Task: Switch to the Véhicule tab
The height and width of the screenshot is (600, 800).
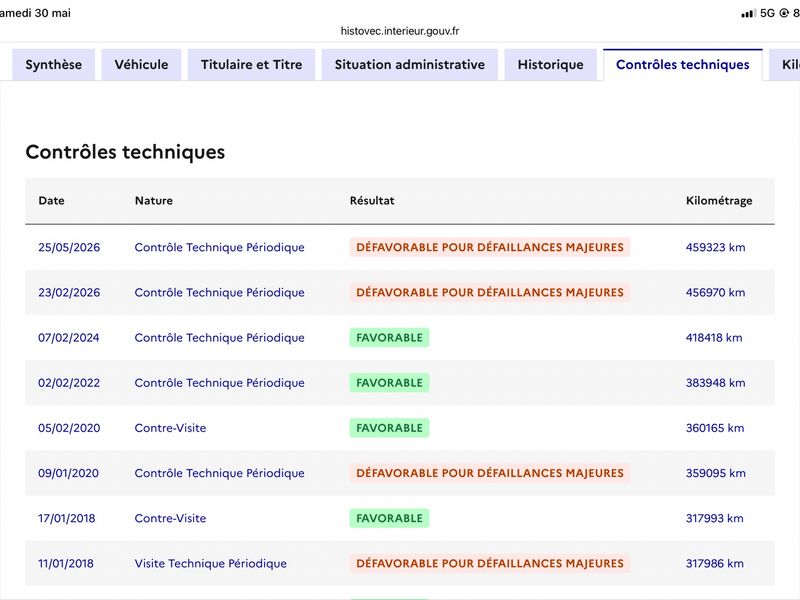Action: [x=141, y=65]
